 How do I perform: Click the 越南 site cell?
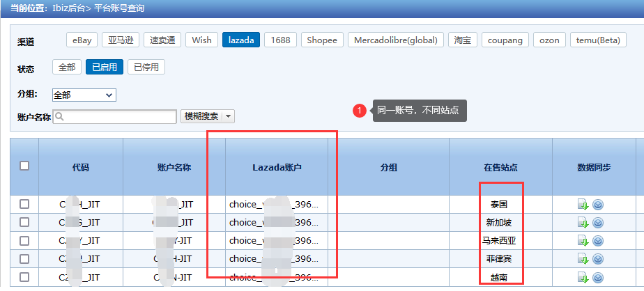[499, 278]
